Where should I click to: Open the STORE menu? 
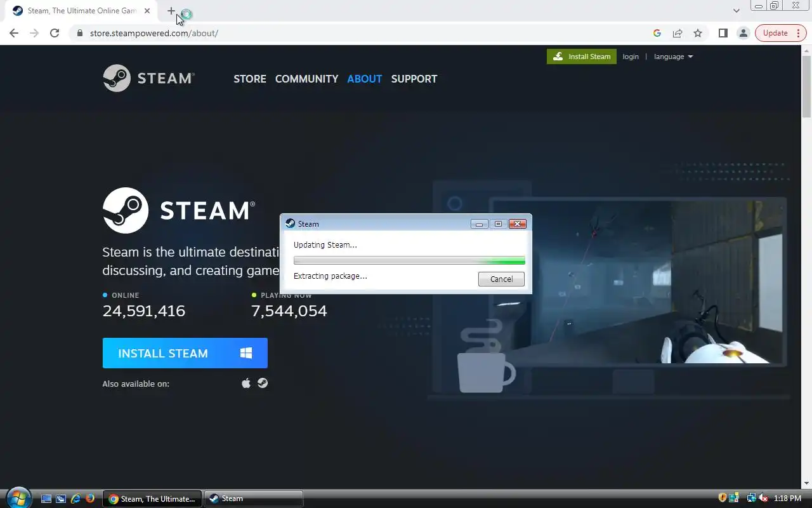pyautogui.click(x=250, y=79)
